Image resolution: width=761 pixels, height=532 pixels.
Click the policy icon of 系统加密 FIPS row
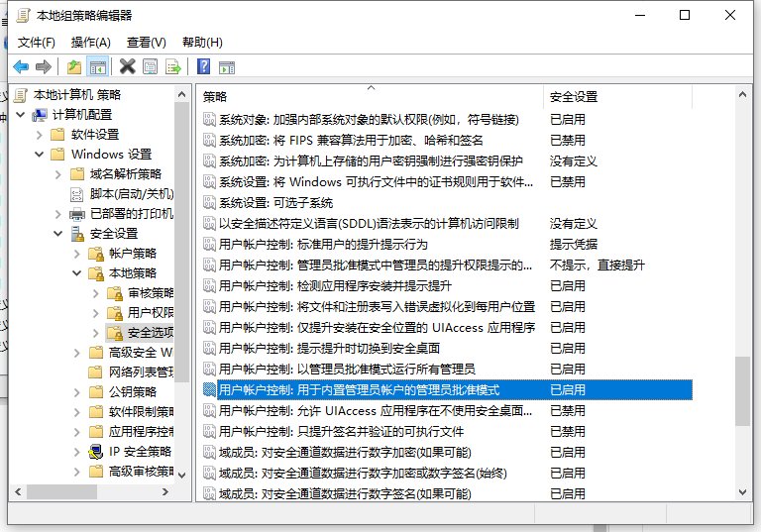[209, 141]
